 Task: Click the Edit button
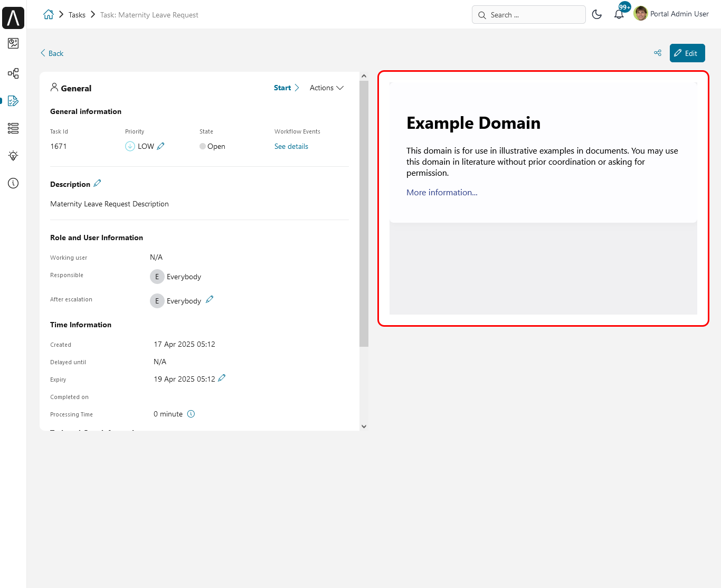687,53
